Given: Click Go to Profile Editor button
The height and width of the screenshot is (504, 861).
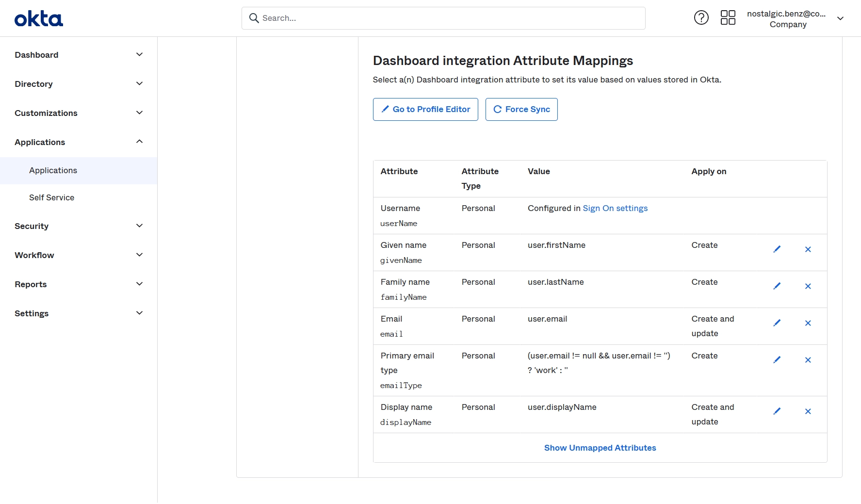Looking at the screenshot, I should [425, 109].
